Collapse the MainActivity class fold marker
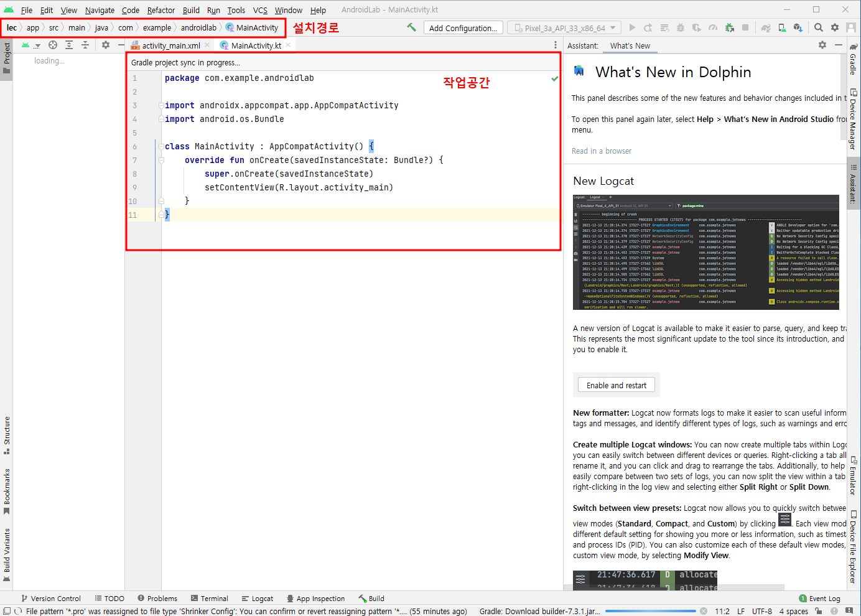 [161, 146]
